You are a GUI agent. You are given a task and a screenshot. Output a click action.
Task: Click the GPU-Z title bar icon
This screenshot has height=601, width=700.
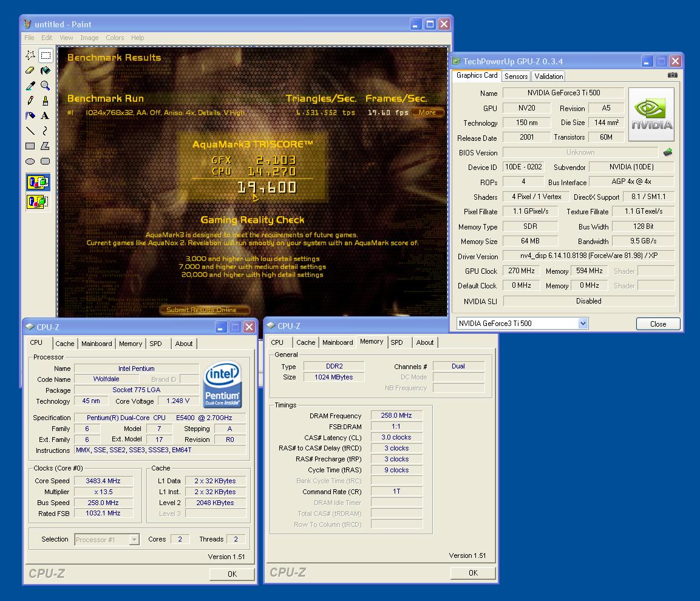coord(457,61)
